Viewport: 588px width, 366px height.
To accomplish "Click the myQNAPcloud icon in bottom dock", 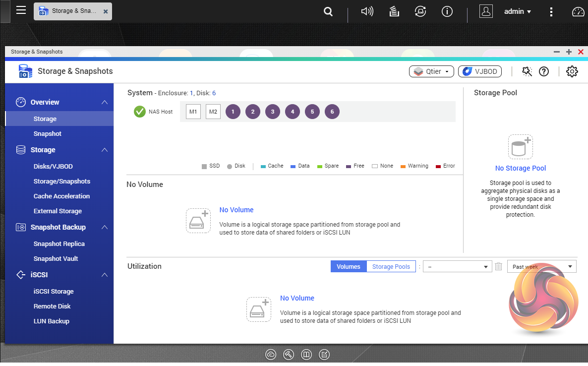I will (270, 355).
